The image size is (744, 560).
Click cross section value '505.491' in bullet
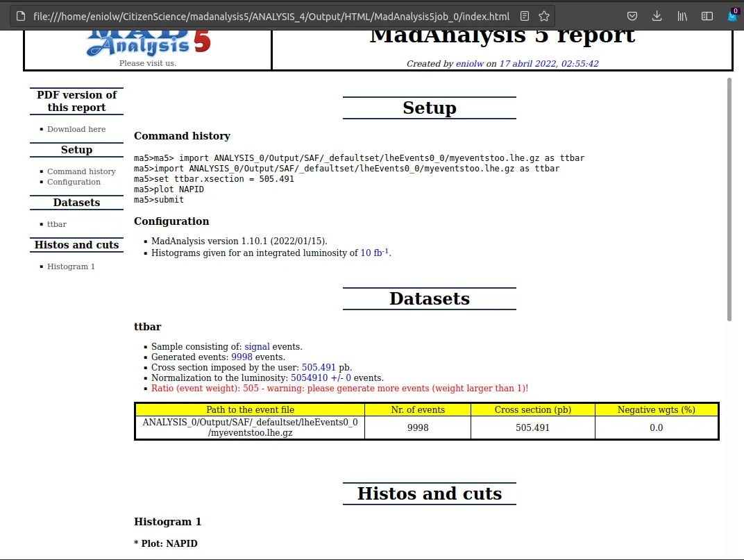pyautogui.click(x=319, y=367)
